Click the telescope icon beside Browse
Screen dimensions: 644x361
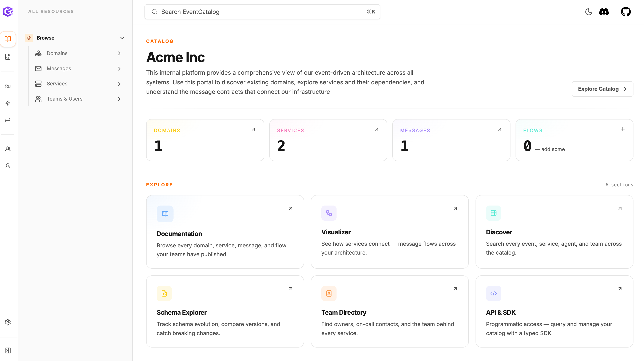pyautogui.click(x=29, y=38)
